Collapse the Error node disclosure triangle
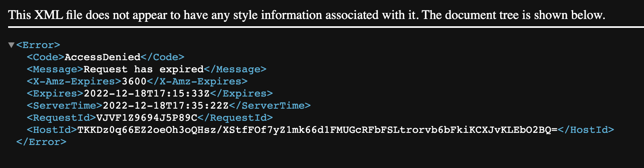The image size is (644, 168). click(x=11, y=45)
